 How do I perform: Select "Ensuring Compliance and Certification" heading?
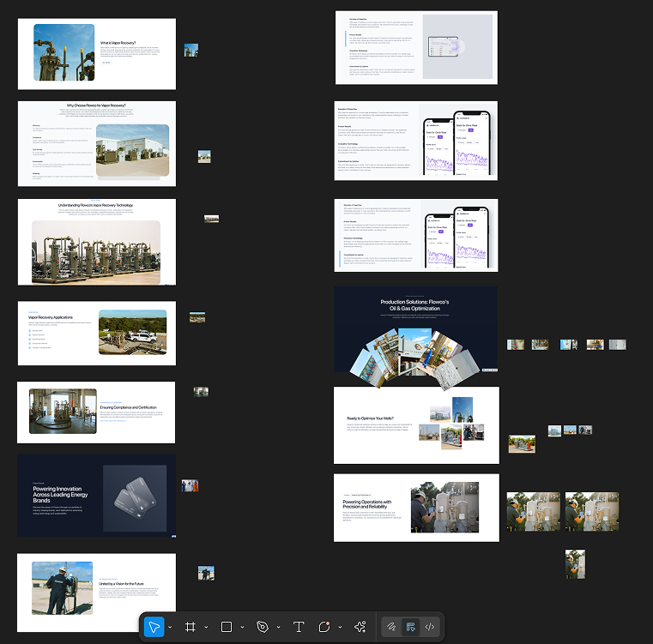[x=128, y=407]
